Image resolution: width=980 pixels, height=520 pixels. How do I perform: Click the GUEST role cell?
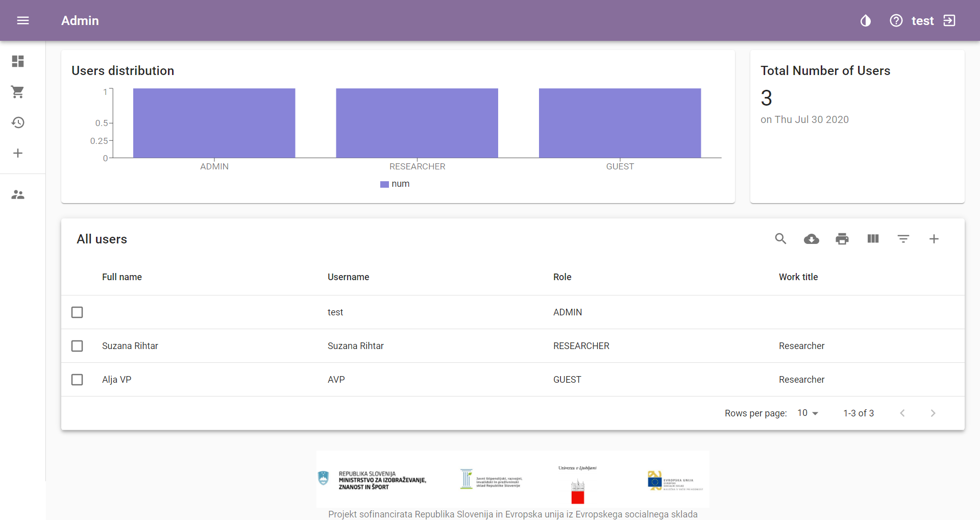point(567,380)
